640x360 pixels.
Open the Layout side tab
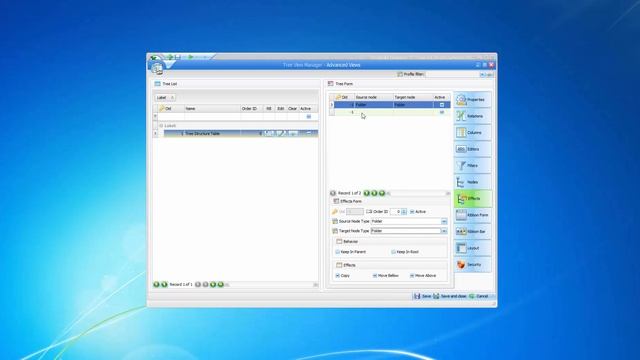pyautogui.click(x=473, y=248)
